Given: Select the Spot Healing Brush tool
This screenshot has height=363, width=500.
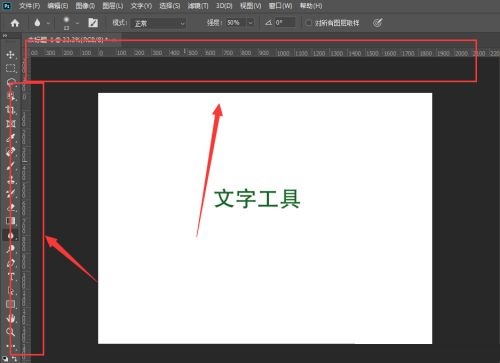Looking at the screenshot, I should (x=10, y=152).
